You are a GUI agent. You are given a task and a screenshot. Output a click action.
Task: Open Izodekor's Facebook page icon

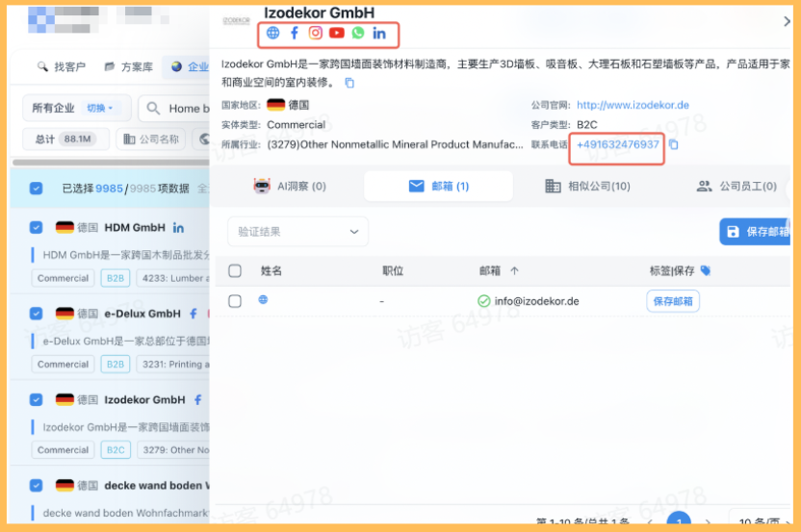point(295,33)
